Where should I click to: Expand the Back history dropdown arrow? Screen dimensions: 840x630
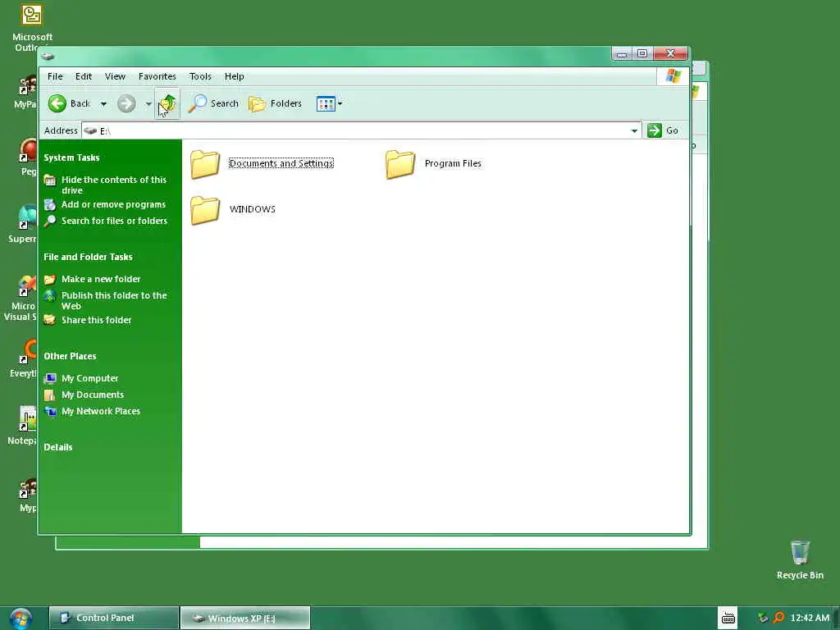[x=103, y=104]
